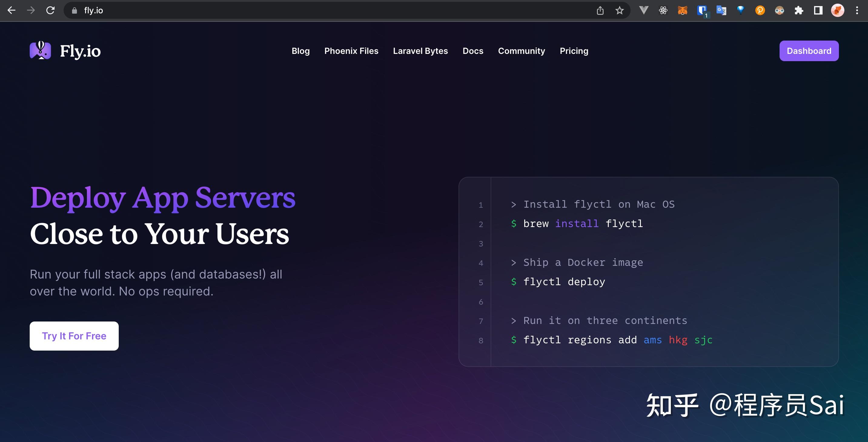Click Try It For Free
The width and height of the screenshot is (868, 442).
74,336
